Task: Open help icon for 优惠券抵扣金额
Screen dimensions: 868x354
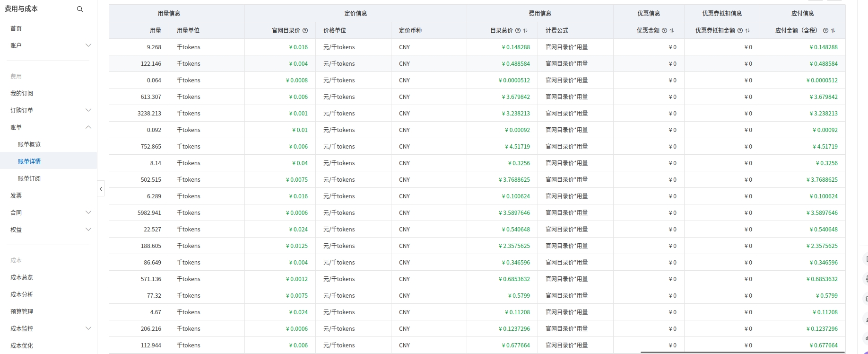Action: (x=740, y=30)
